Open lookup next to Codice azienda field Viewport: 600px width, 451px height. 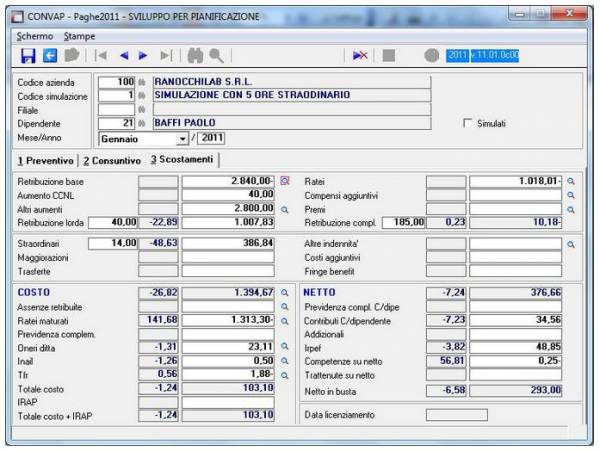click(x=142, y=82)
